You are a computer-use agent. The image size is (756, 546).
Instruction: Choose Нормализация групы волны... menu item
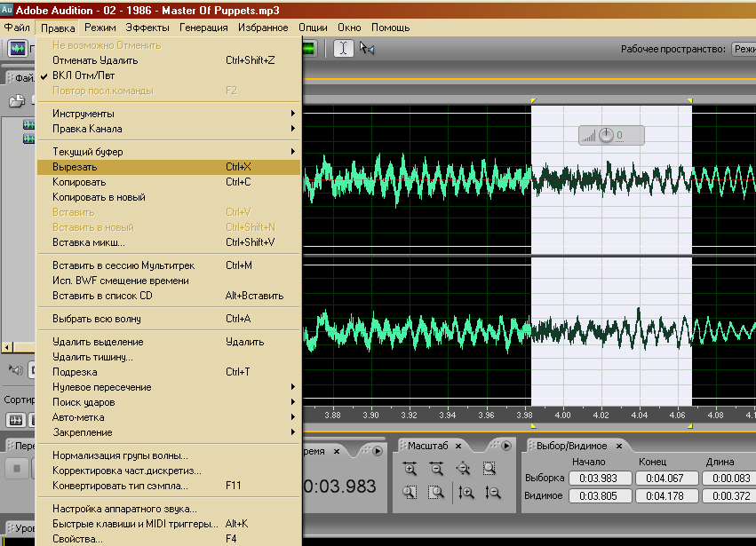(169, 455)
